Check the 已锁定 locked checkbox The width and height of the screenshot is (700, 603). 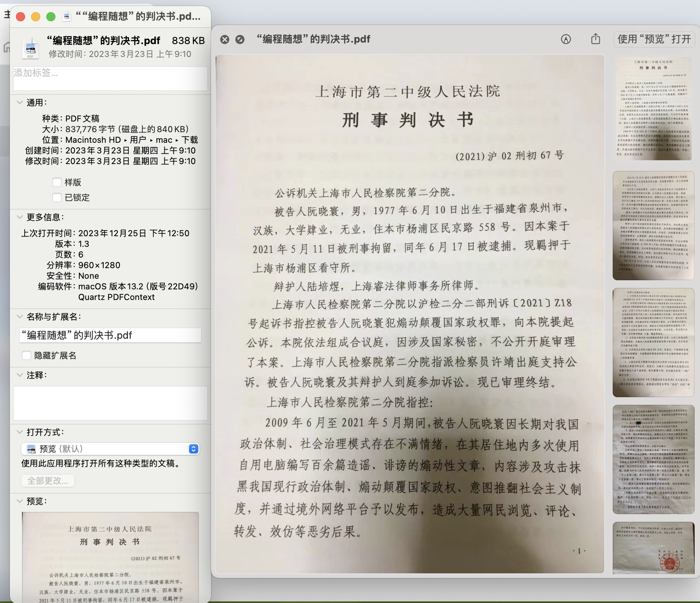click(x=57, y=197)
